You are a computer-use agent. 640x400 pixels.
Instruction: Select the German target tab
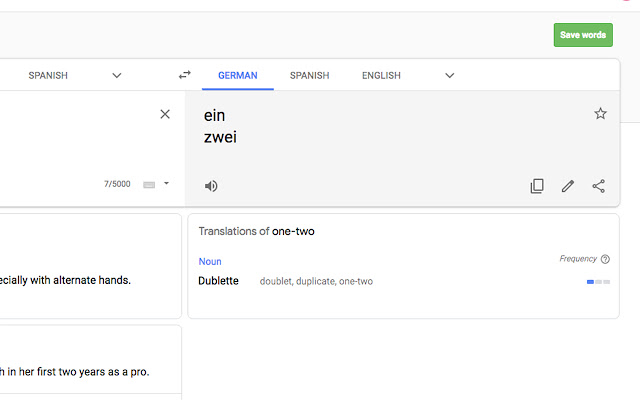click(238, 75)
